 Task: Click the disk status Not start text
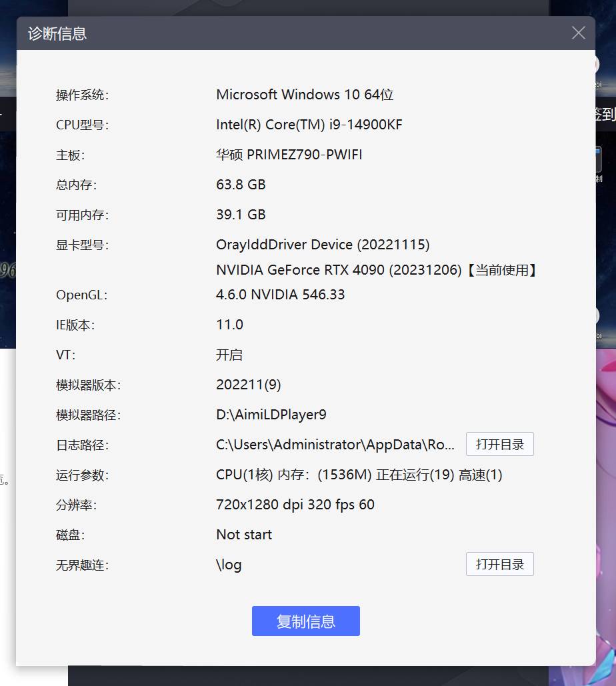(x=244, y=535)
